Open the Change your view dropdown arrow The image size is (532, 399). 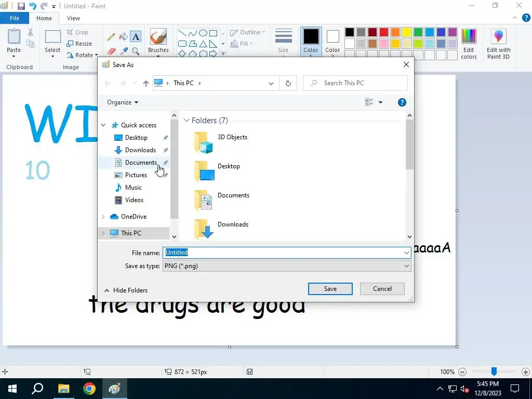(380, 102)
